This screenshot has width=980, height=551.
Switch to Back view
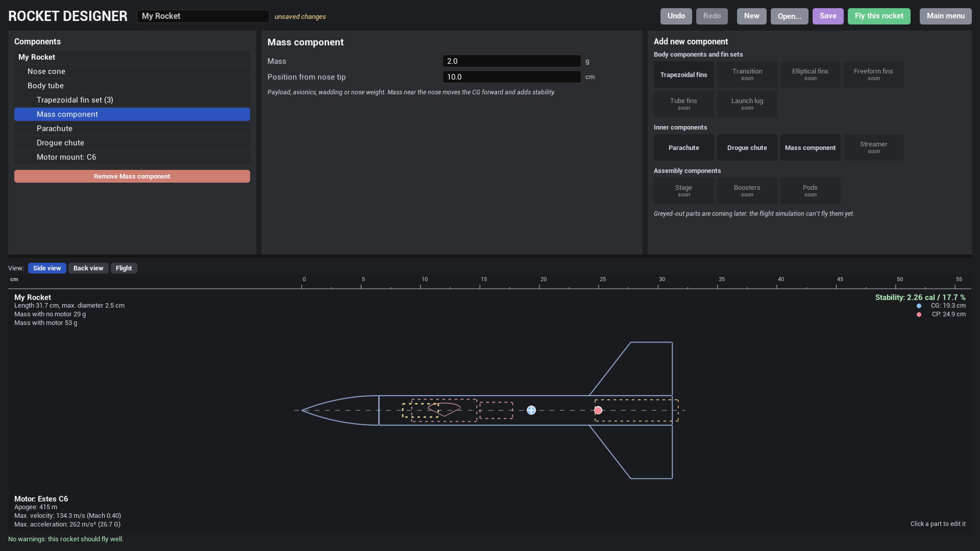tap(88, 268)
